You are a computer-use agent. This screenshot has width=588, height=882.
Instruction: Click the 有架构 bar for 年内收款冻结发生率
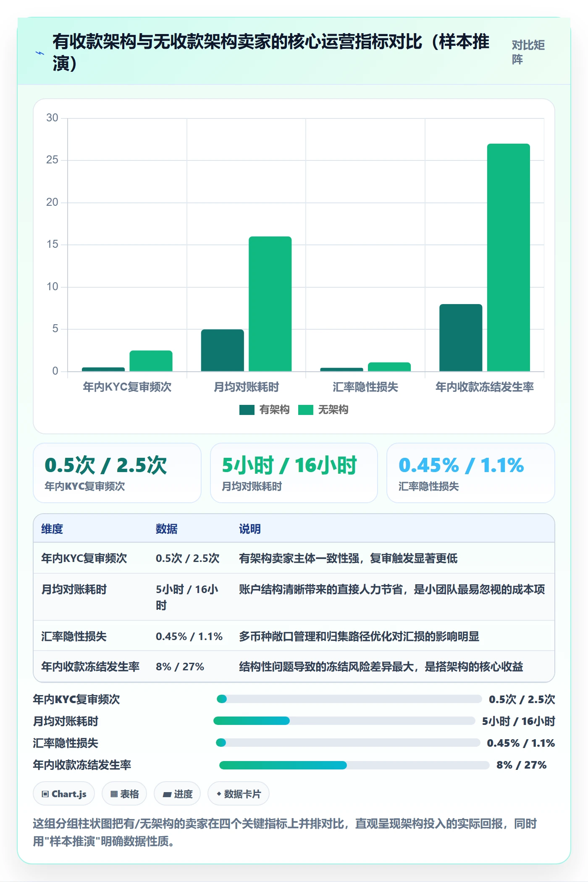(x=461, y=338)
